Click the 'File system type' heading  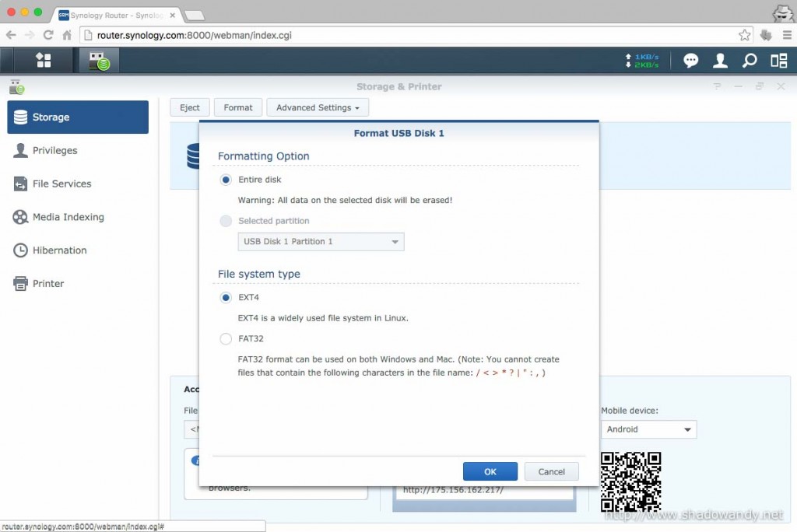[258, 275]
